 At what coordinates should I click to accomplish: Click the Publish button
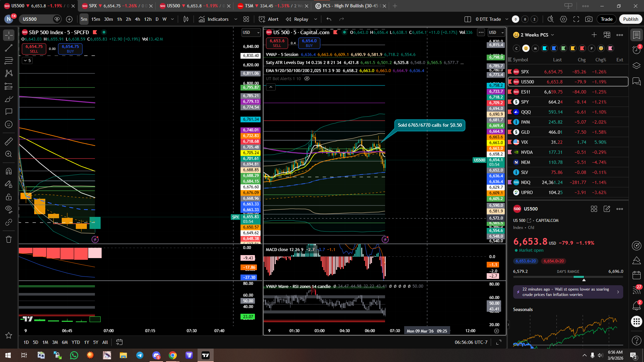coord(630,19)
